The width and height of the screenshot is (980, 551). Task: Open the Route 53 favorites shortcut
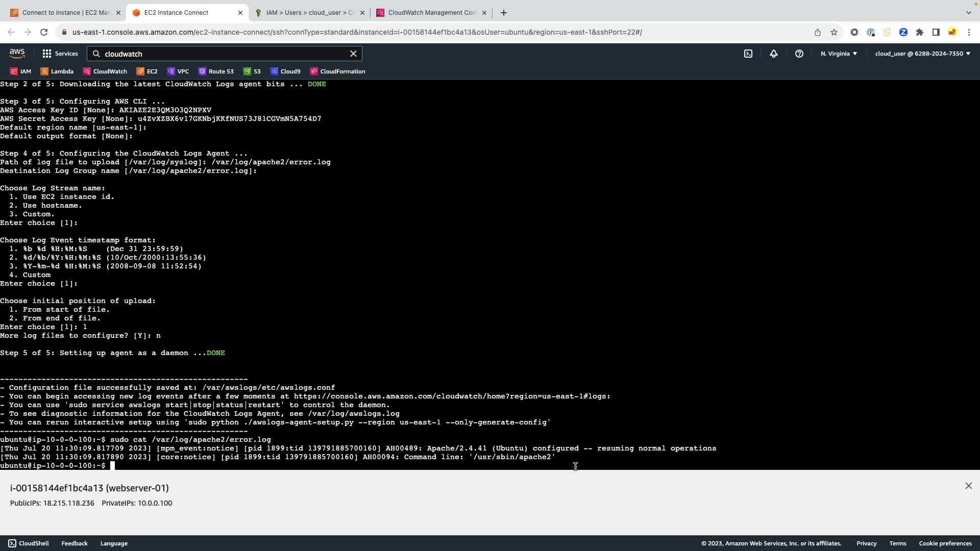216,71
